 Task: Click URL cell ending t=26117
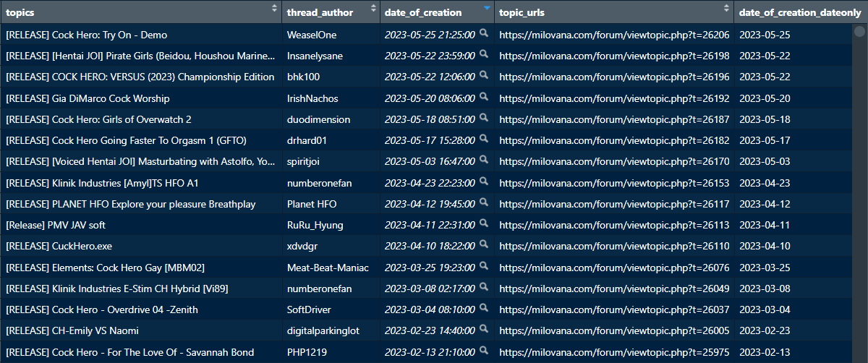click(614, 204)
